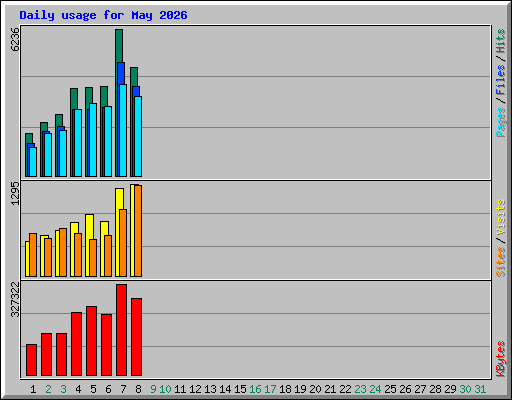Select day label 22 on the x-axis
Viewport: 512px width, 400px height.
pyautogui.click(x=345, y=389)
